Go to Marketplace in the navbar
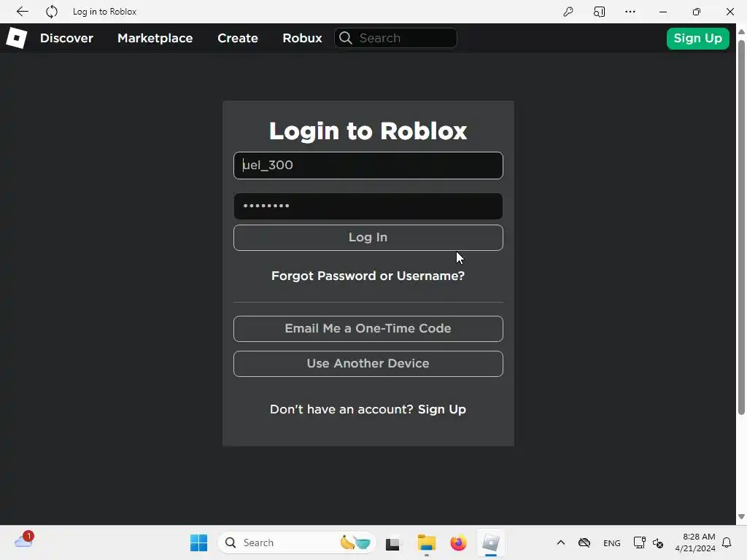This screenshot has width=747, height=560. coord(155,38)
